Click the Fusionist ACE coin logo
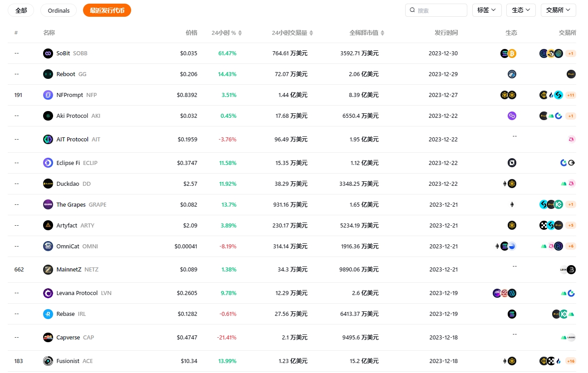The height and width of the screenshot is (373, 588). pos(48,361)
